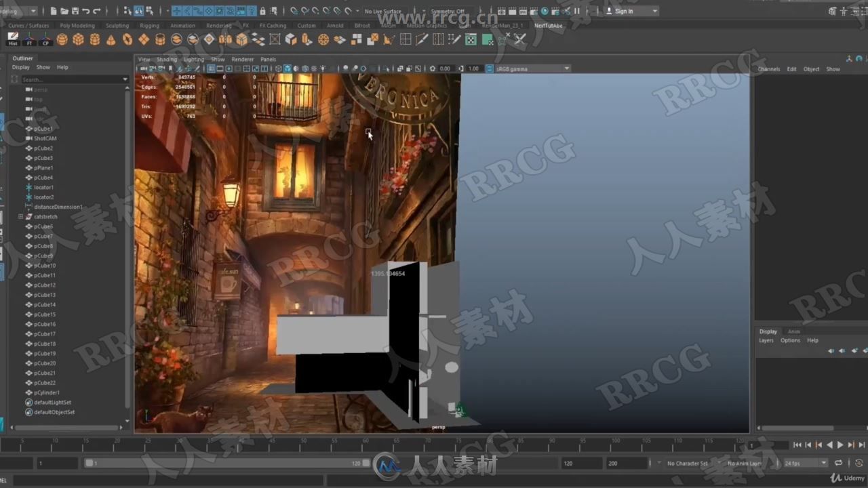Redo the last action
The height and width of the screenshot is (488, 868).
point(96,11)
